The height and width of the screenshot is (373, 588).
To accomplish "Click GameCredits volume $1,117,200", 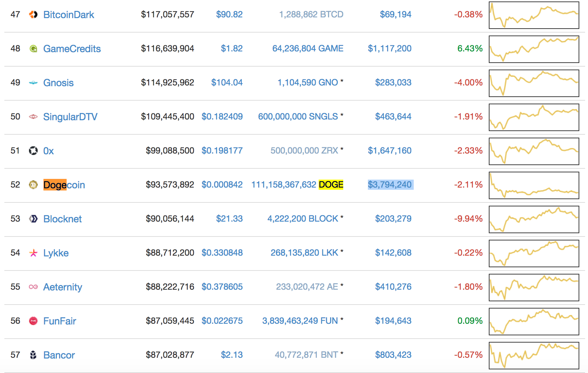I will (x=390, y=49).
